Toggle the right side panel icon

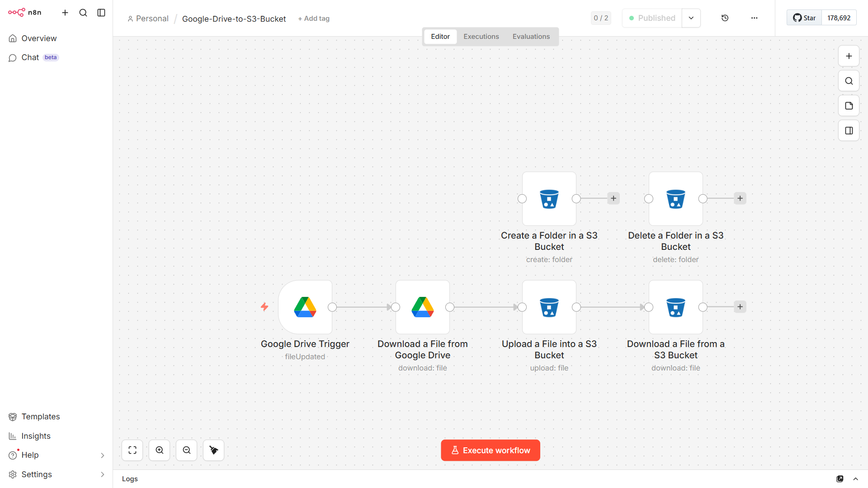(849, 131)
